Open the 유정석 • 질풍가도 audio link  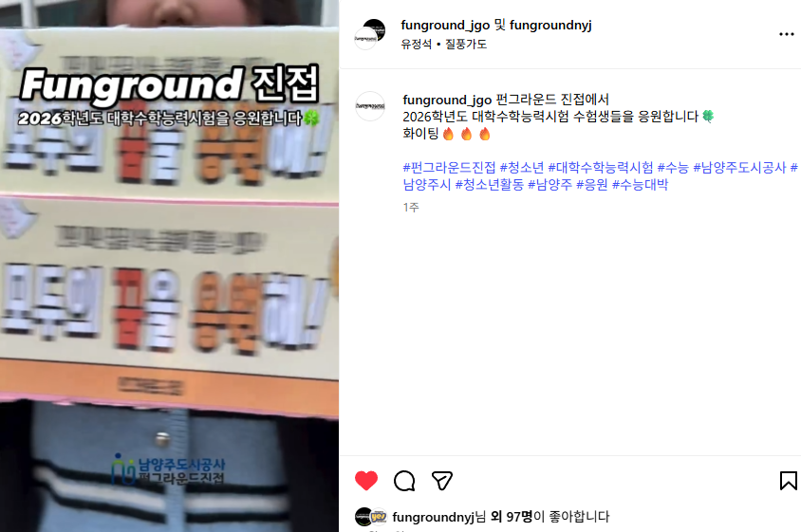click(443, 44)
